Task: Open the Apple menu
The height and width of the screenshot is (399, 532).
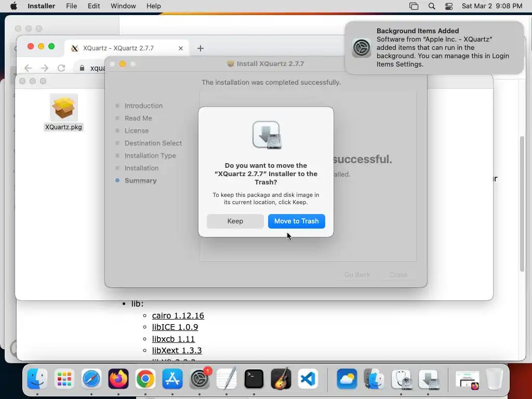Action: (14, 6)
